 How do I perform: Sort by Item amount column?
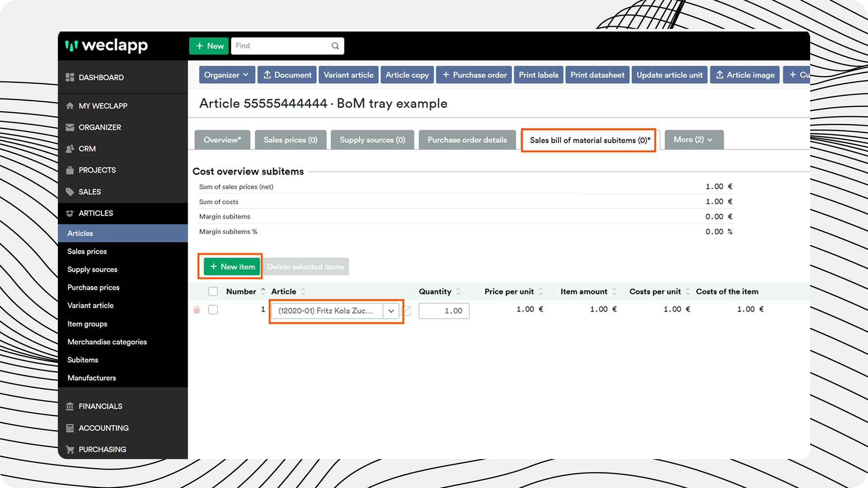[614, 291]
